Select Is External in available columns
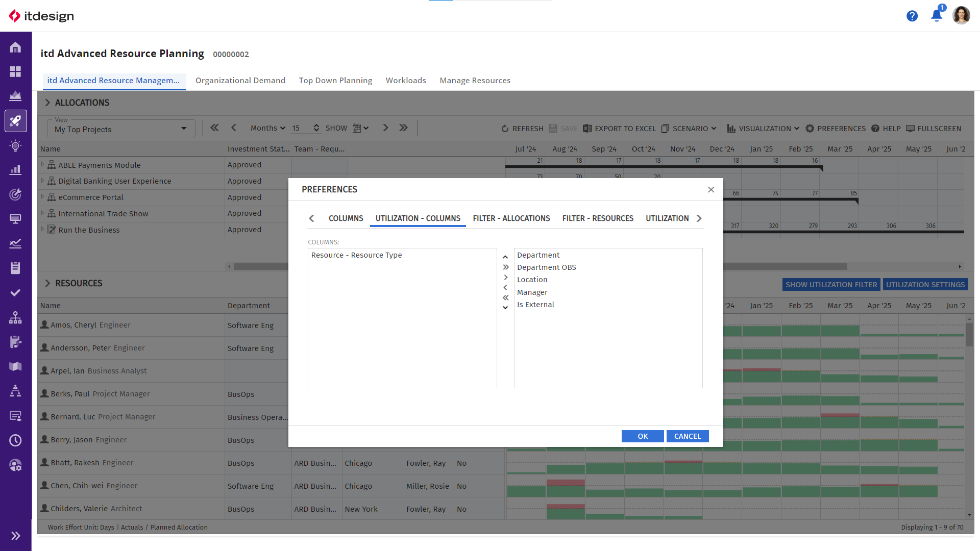Screen dimensions: 980x551 coord(608,305)
